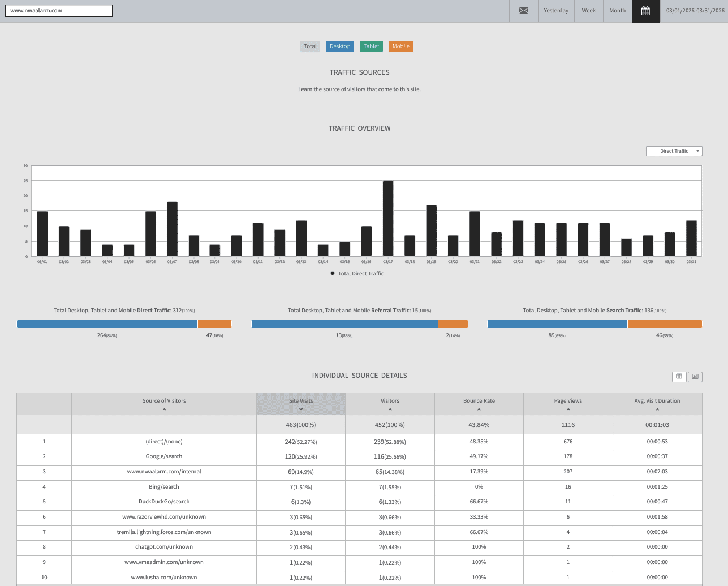Viewport: 728px width, 586px height.
Task: Click the envelope email icon
Action: [x=524, y=11]
